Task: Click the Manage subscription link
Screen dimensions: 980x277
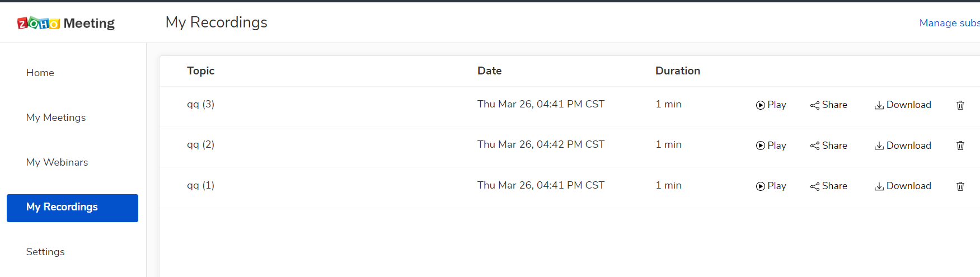Action: (949, 23)
